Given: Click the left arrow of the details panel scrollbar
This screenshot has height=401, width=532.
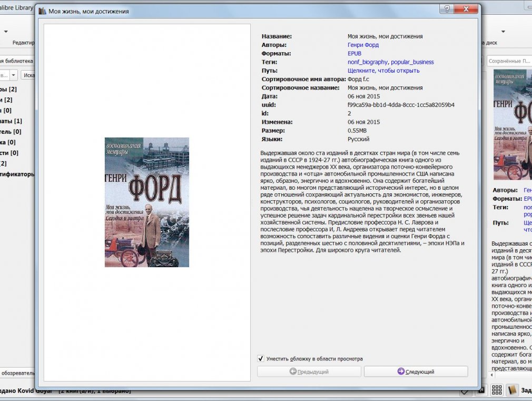Looking at the screenshot, I should tap(492, 375).
